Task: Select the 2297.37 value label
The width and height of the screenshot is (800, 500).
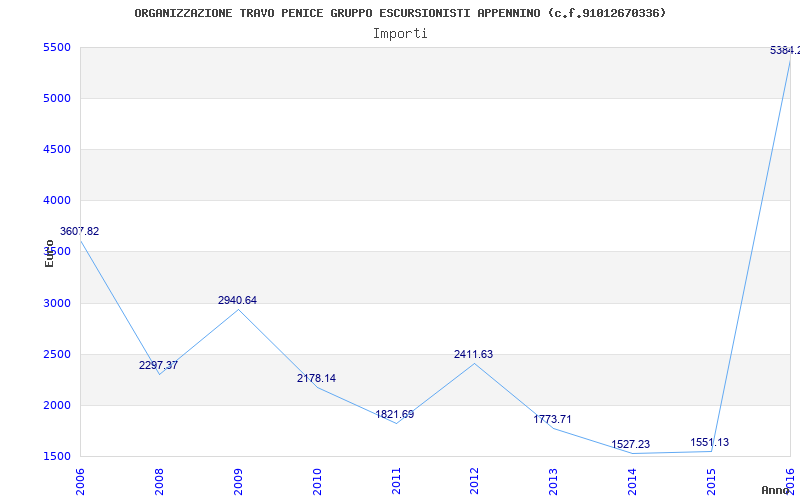Action: (x=158, y=365)
